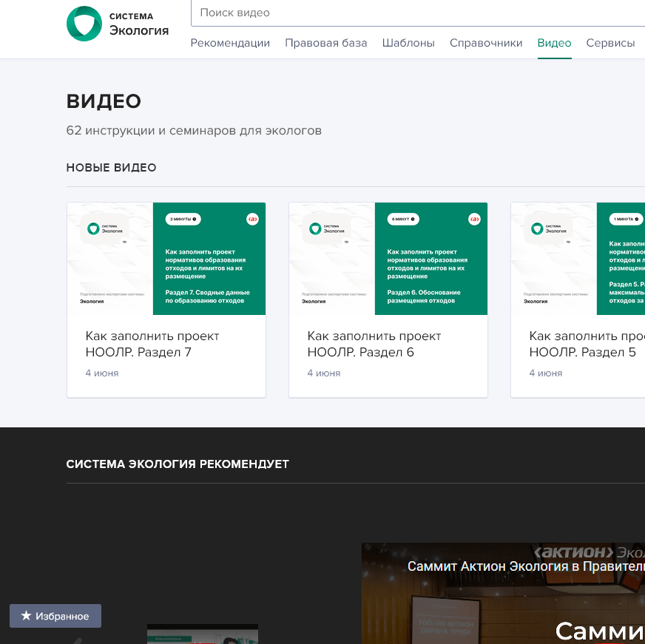This screenshot has height=644, width=645.
Task: Click the '6 минут' duration badge
Action: 403,219
